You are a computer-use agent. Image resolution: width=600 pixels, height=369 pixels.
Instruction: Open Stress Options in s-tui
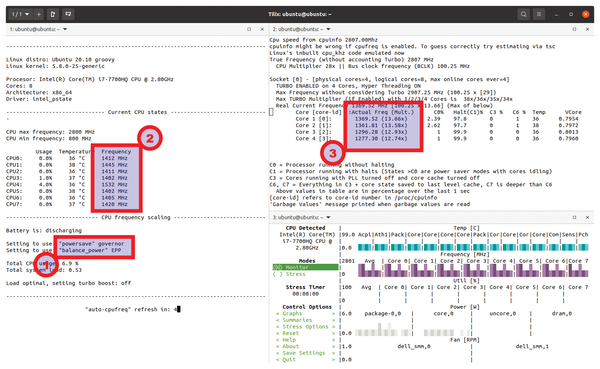tap(305, 327)
